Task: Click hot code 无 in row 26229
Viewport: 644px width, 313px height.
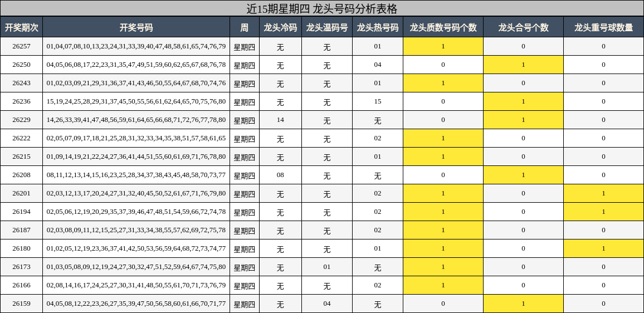Action: [378, 120]
